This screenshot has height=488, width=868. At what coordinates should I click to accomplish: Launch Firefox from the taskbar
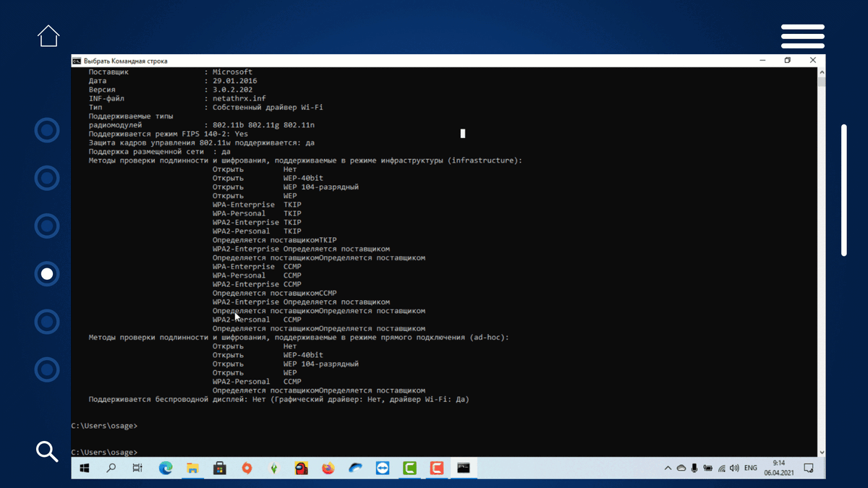328,468
